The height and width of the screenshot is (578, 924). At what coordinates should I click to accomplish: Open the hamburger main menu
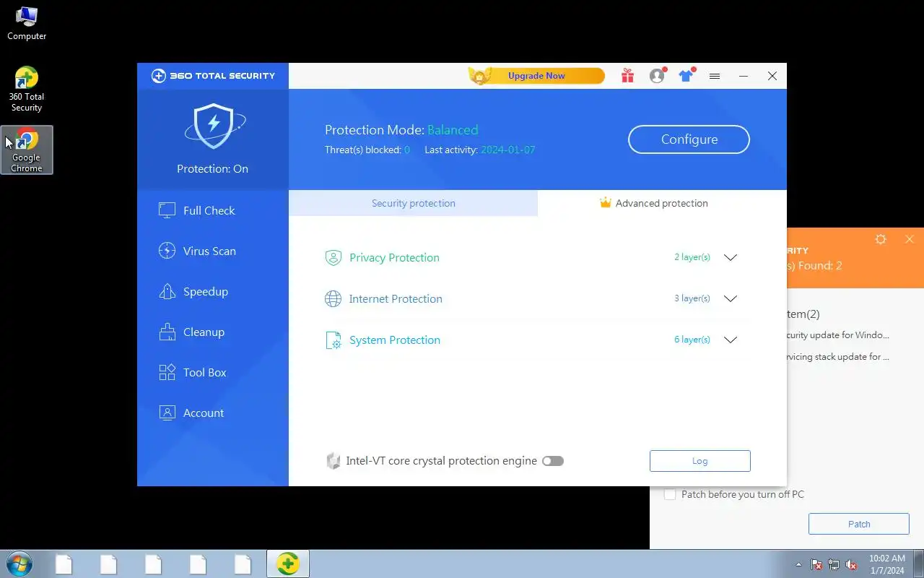click(x=715, y=76)
